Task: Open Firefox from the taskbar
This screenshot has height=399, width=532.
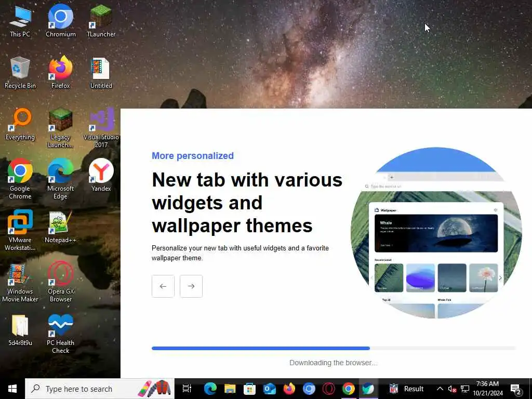Action: 289,389
